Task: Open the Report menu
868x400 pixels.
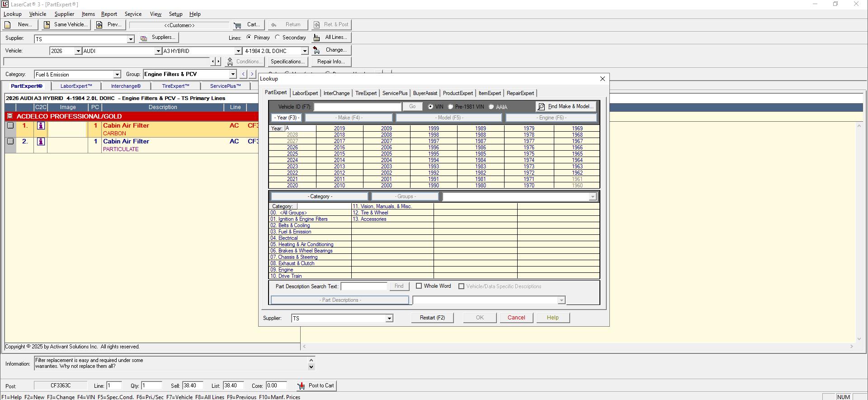Action: coord(109,14)
